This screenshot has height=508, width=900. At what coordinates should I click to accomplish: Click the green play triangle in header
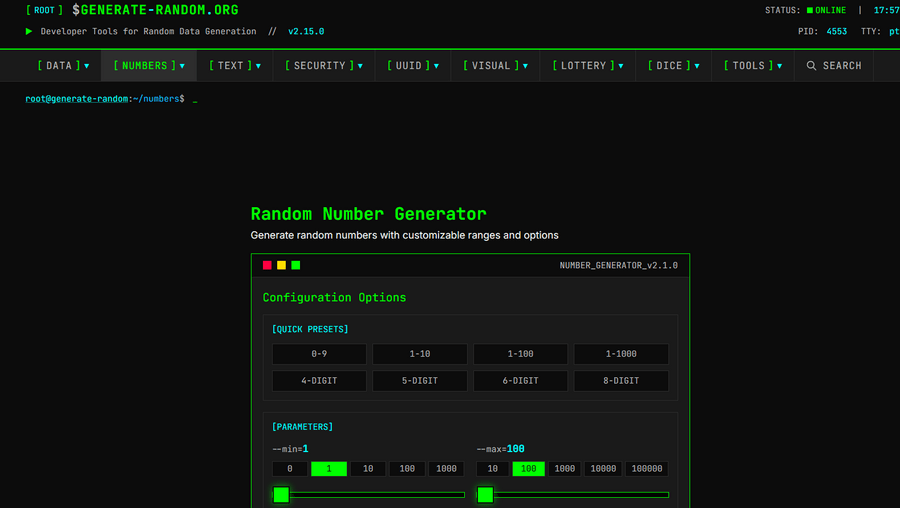29,31
